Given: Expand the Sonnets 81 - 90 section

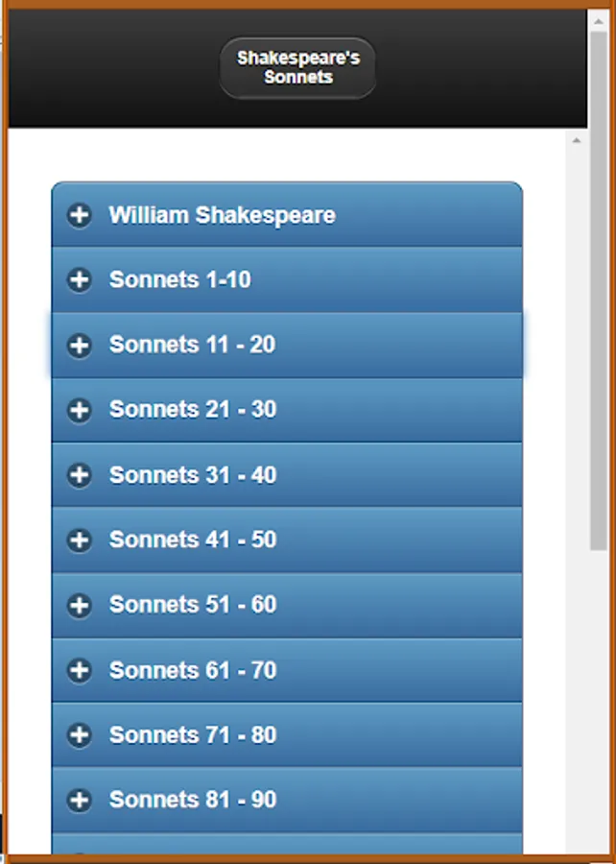Looking at the screenshot, I should tap(287, 800).
